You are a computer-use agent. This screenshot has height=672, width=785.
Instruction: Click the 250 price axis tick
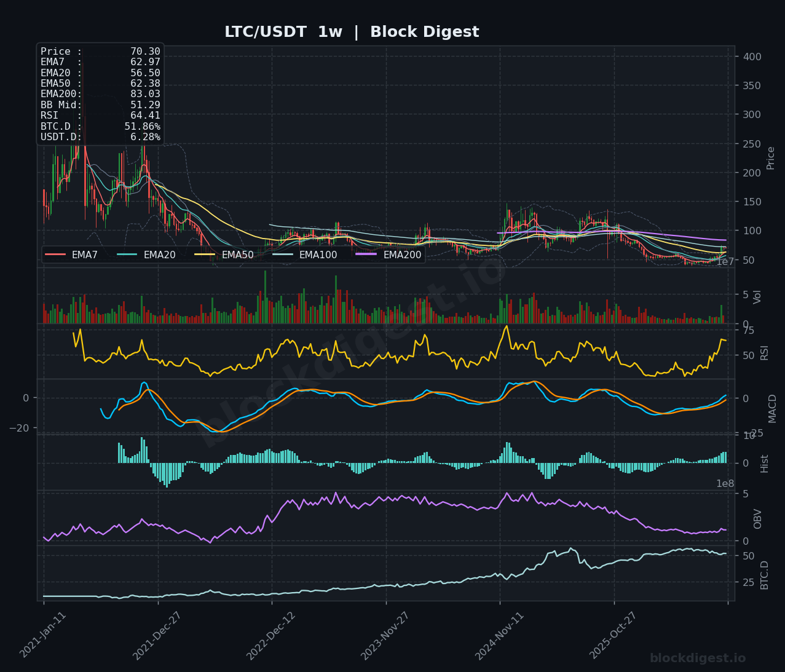click(751, 144)
